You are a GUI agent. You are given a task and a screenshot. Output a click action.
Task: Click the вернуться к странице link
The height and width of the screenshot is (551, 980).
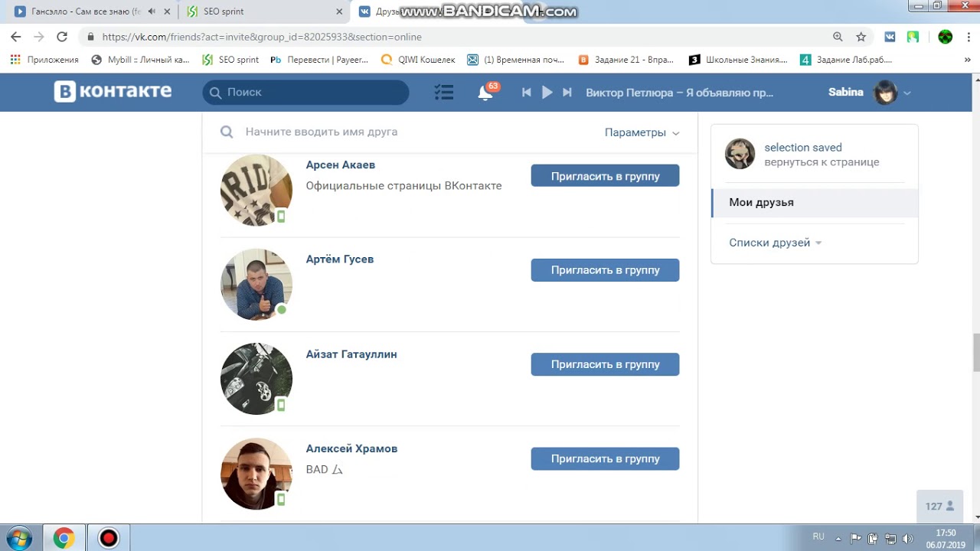point(822,162)
